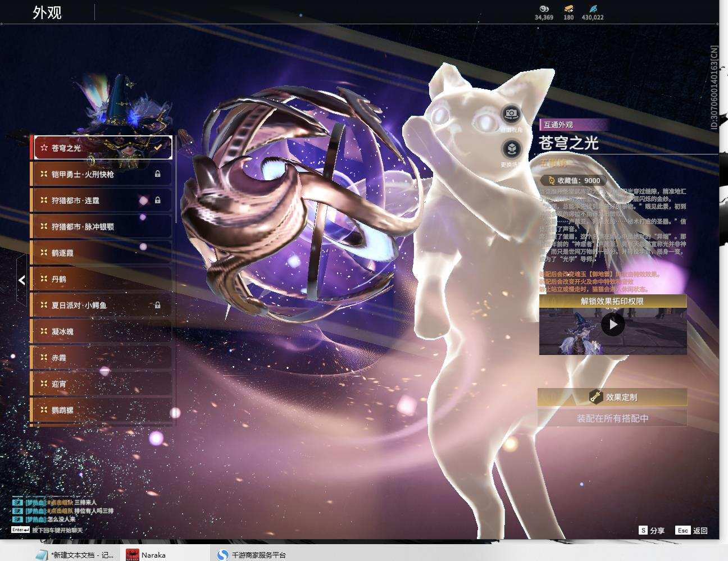The width and height of the screenshot is (728, 561).
Task: Click the lock icon on 狩猎都市·连霆
Action: tap(158, 200)
